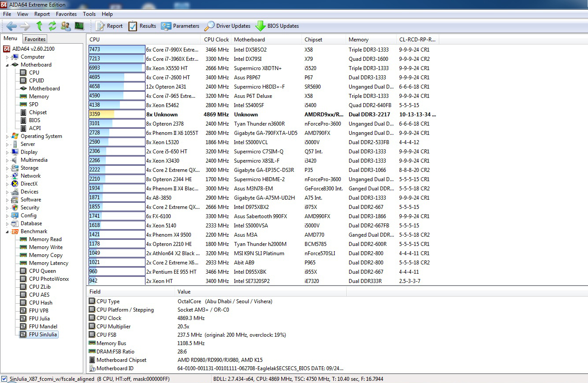Image resolution: width=588 pixels, height=383 pixels.
Task: Expand the Storage tree node
Action: coord(7,168)
